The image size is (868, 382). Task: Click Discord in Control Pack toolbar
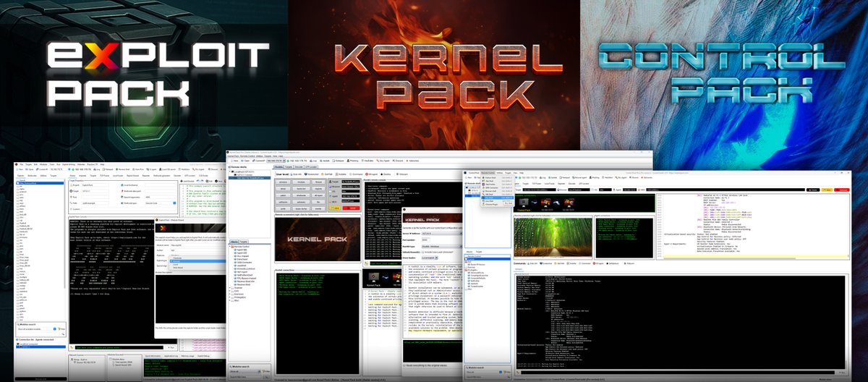(x=634, y=177)
